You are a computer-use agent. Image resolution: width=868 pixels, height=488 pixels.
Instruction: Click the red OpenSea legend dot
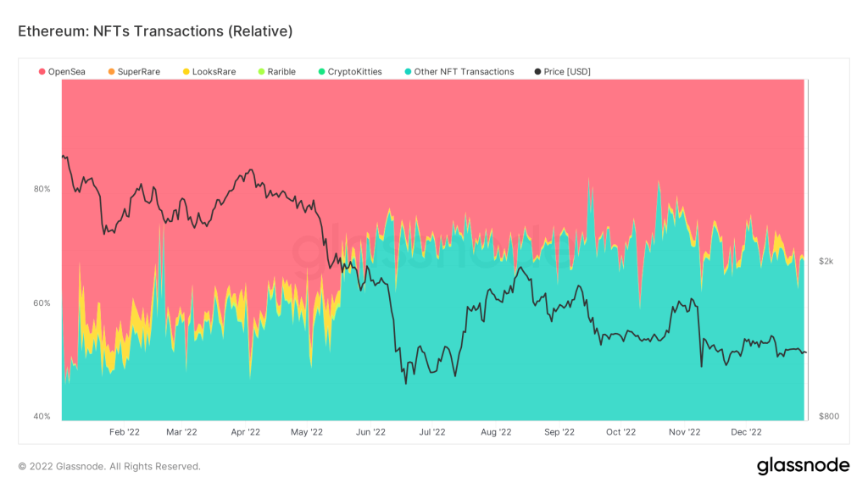42,72
